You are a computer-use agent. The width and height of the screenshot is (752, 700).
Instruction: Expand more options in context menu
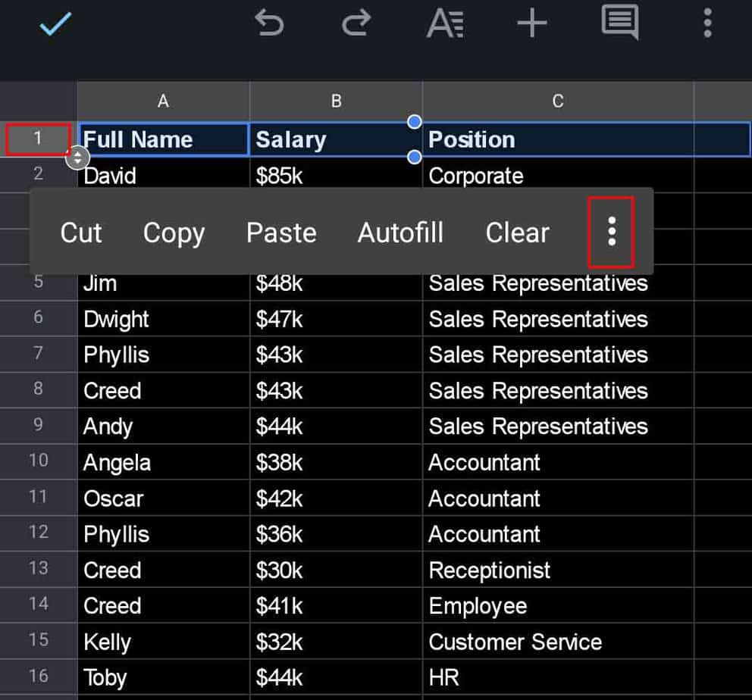[x=611, y=232]
